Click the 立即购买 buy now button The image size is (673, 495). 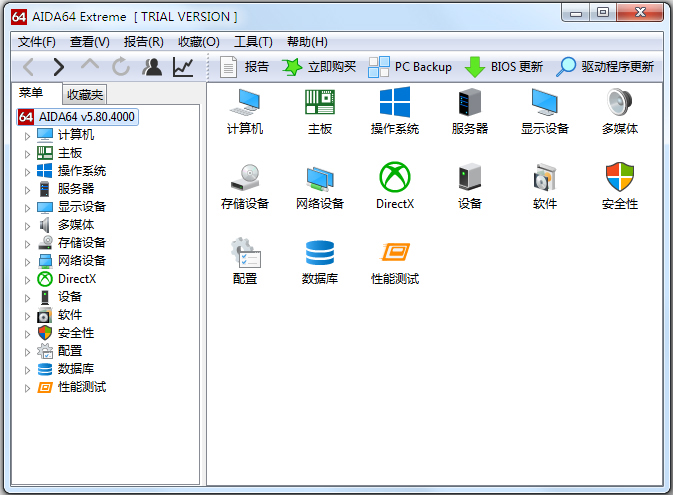(x=319, y=67)
